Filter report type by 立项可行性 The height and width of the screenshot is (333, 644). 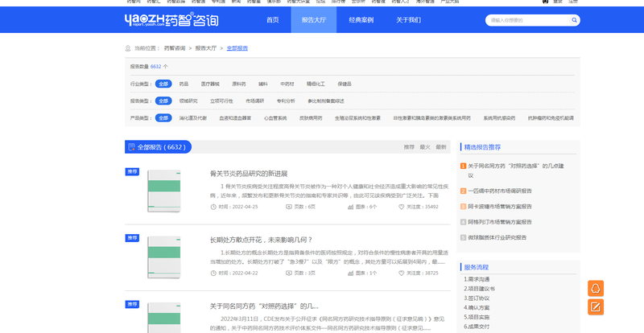point(221,101)
